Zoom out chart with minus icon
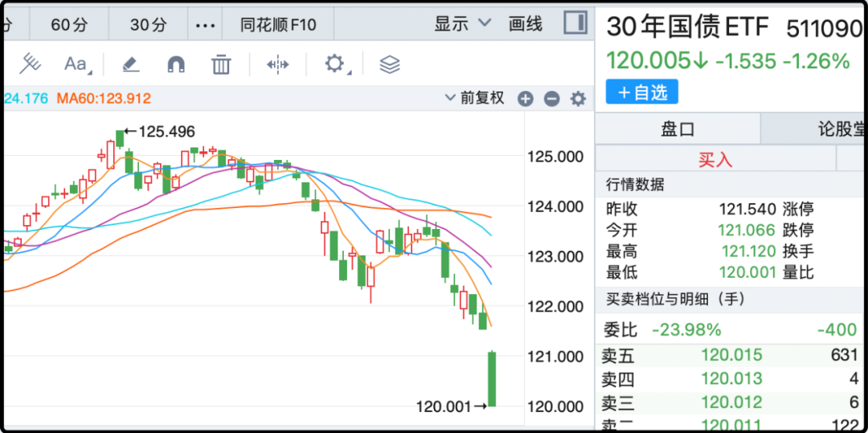This screenshot has width=868, height=433. [551, 99]
